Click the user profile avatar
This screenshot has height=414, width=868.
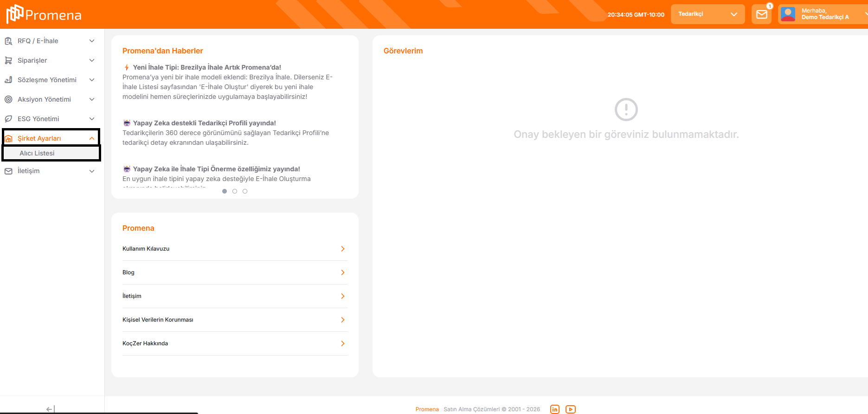788,14
